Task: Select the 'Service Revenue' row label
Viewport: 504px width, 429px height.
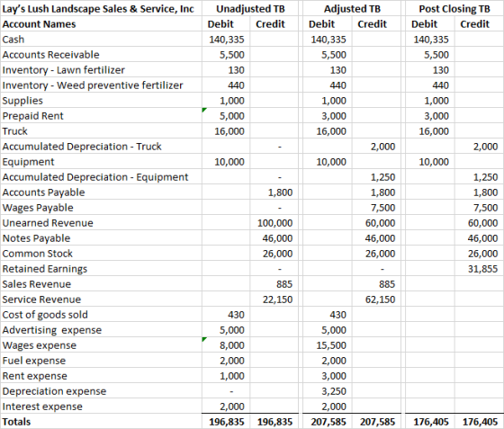Action: click(101, 299)
